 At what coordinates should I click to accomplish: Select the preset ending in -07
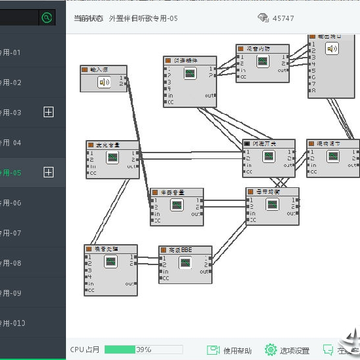[33, 233]
